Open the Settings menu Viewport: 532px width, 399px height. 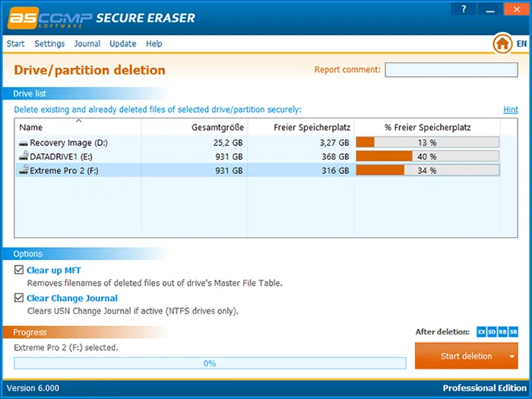49,44
